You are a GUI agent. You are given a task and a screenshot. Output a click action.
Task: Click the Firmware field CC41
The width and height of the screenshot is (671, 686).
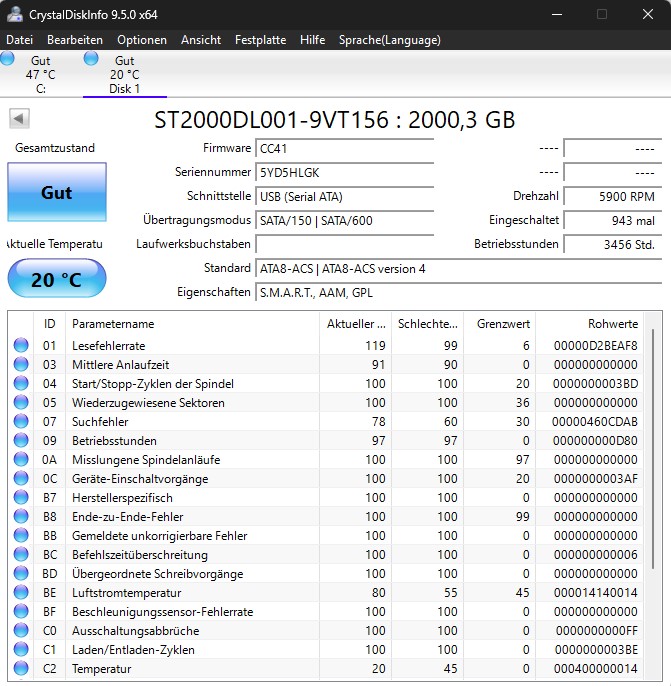coord(345,149)
